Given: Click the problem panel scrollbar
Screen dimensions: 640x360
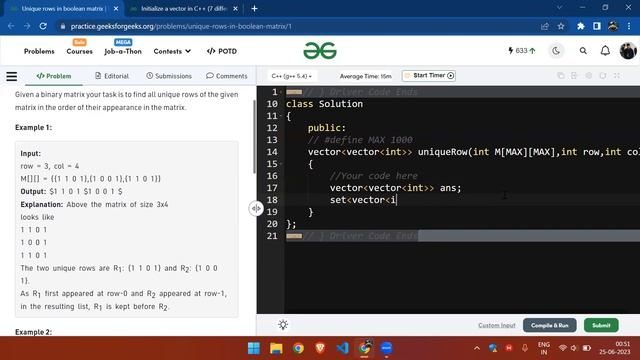Looking at the screenshot, I should click(x=254, y=137).
